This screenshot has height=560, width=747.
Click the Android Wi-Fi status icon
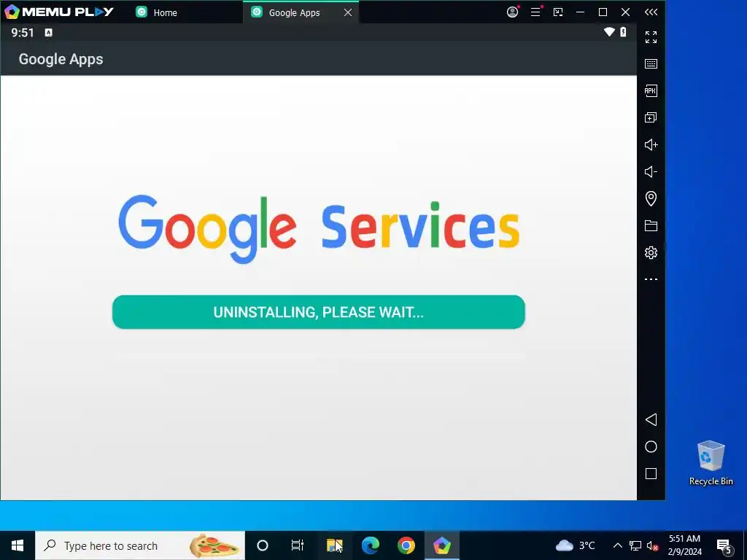(x=609, y=32)
